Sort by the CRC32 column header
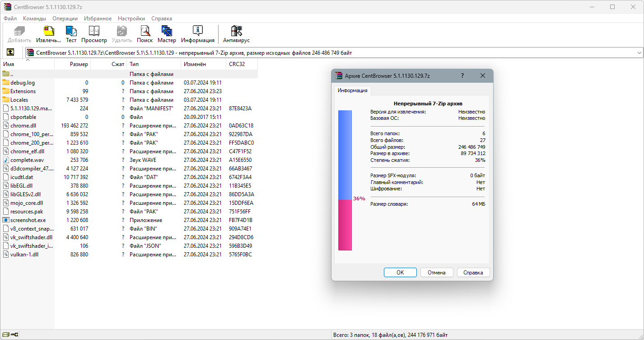Image resolution: width=644 pixels, height=340 pixels. coord(242,64)
